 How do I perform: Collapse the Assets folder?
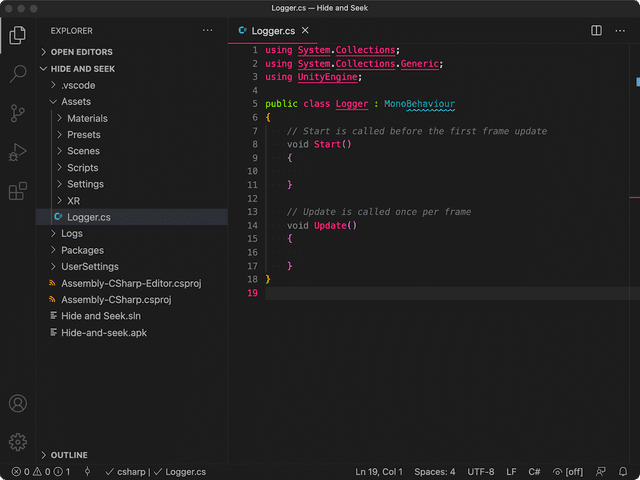tap(75, 102)
